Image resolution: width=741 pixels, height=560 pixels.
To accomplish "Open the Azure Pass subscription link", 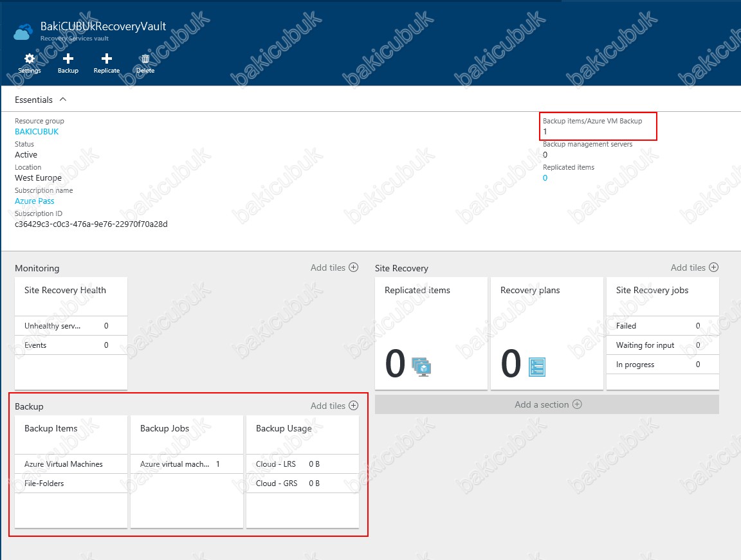I will point(35,201).
